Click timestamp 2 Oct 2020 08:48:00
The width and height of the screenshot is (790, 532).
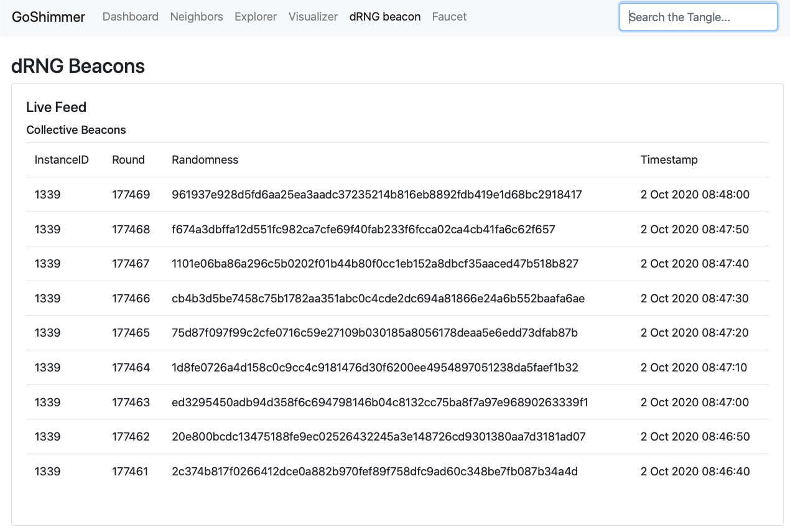click(x=695, y=195)
